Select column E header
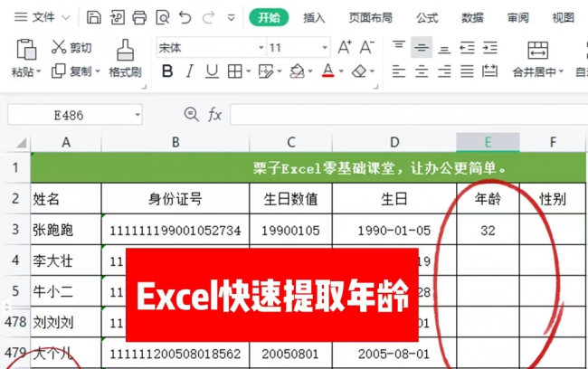Screen dimensions: 588x369 point(488,143)
